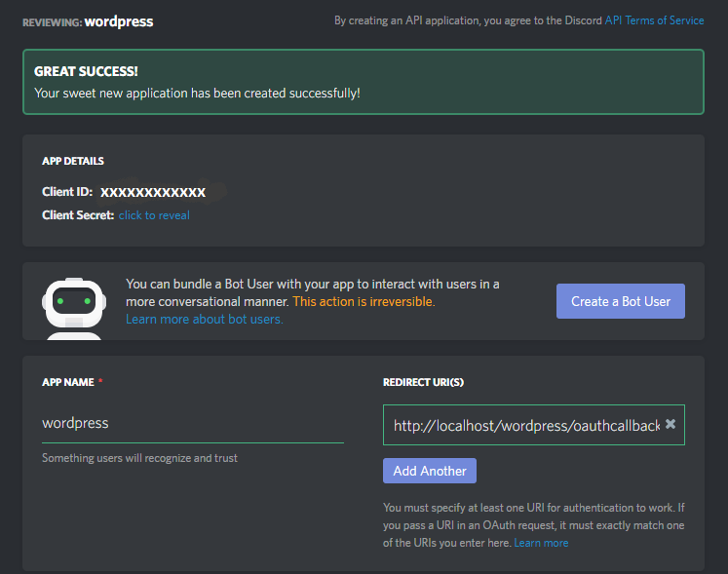Click the Create a Bot User button
Viewport: 728px width, 574px height.
click(x=620, y=301)
